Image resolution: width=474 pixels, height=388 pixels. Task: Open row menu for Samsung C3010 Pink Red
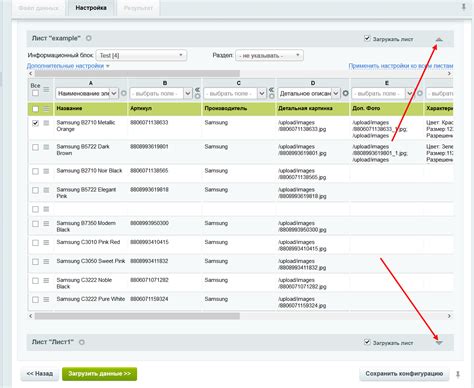pos(46,243)
